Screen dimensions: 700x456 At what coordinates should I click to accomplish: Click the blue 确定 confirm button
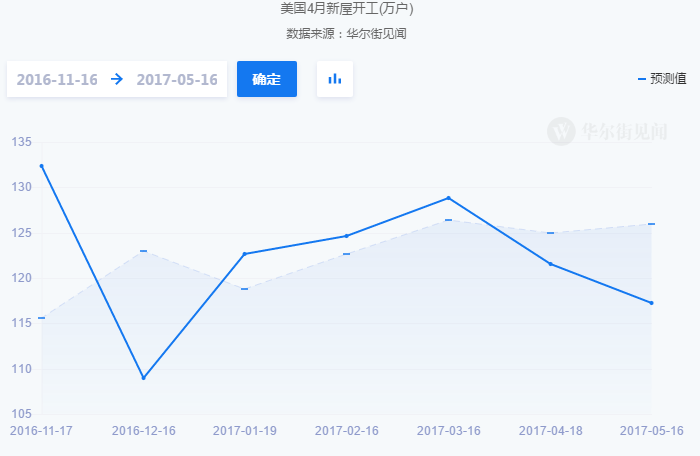[267, 79]
